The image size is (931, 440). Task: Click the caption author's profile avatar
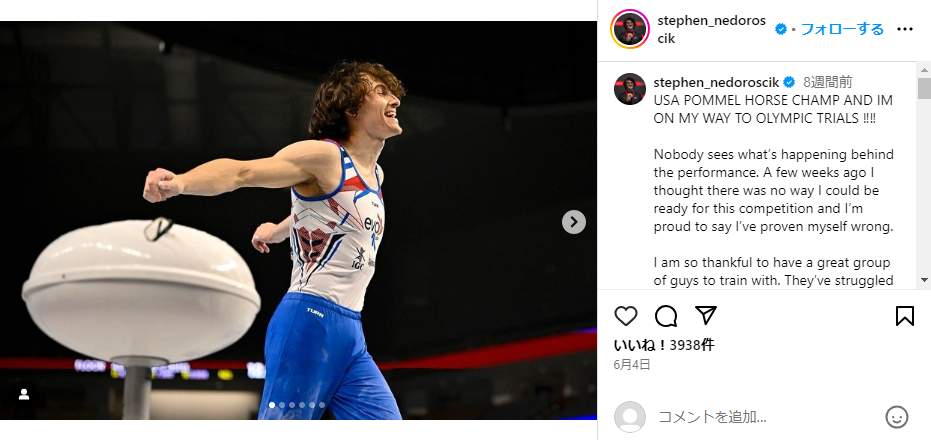coord(630,88)
